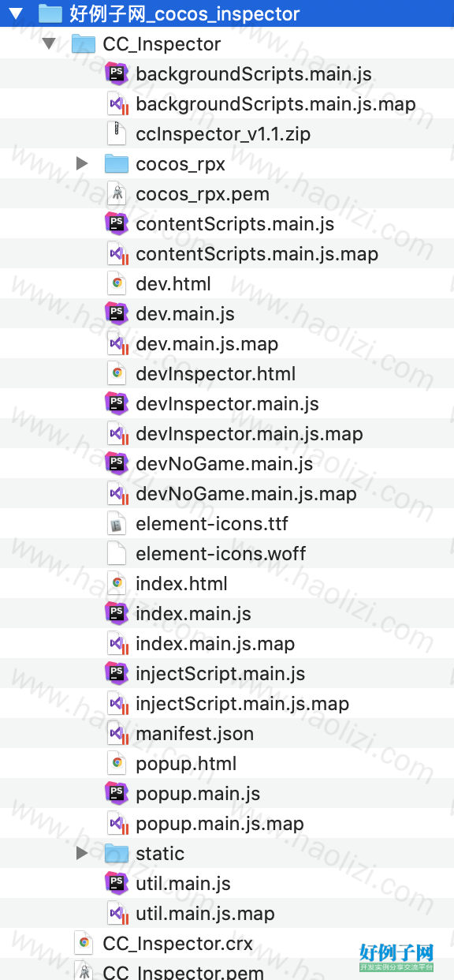The height and width of the screenshot is (980, 454).
Task: Select the file name dev.main.js
Action: (185, 314)
